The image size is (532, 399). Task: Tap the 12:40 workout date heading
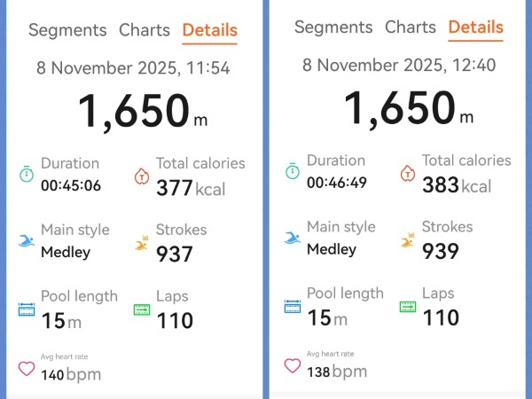point(399,65)
